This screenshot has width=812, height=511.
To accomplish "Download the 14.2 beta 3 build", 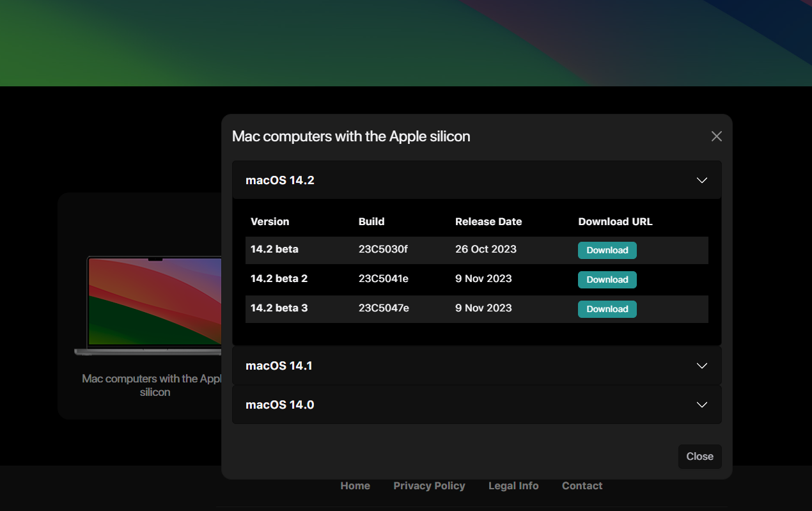I will 607,309.
